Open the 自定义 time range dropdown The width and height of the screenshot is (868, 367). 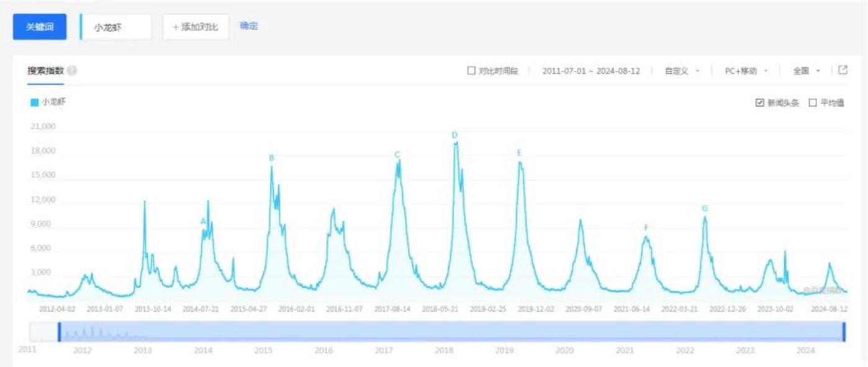(682, 71)
